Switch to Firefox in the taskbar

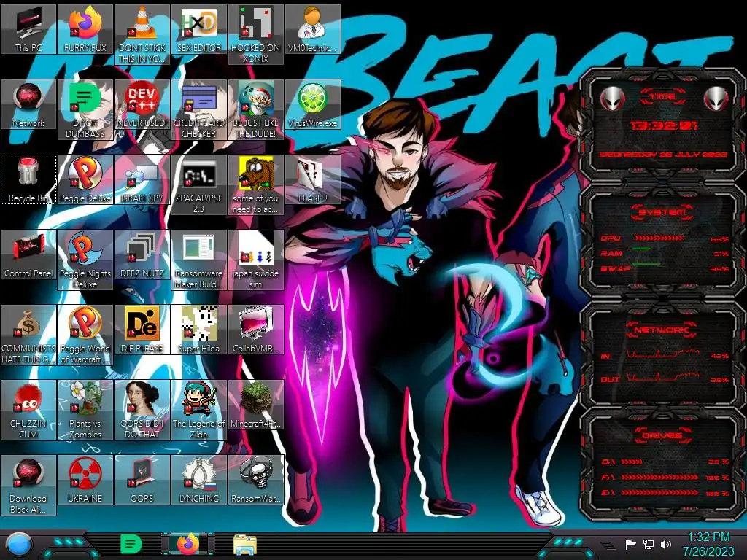click(x=187, y=544)
